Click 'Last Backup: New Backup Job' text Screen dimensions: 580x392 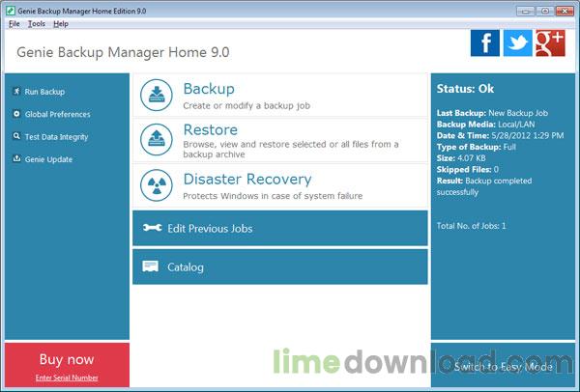(x=492, y=113)
